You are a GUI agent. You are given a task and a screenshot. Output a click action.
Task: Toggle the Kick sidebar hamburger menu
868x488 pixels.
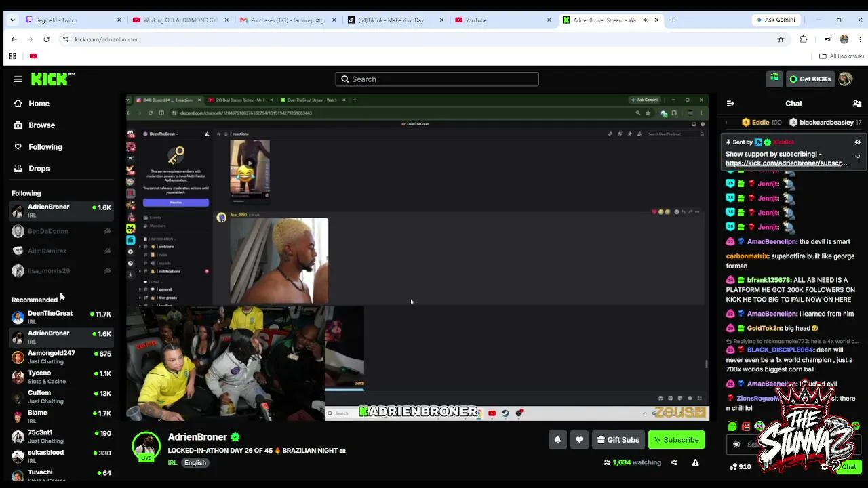(18, 79)
